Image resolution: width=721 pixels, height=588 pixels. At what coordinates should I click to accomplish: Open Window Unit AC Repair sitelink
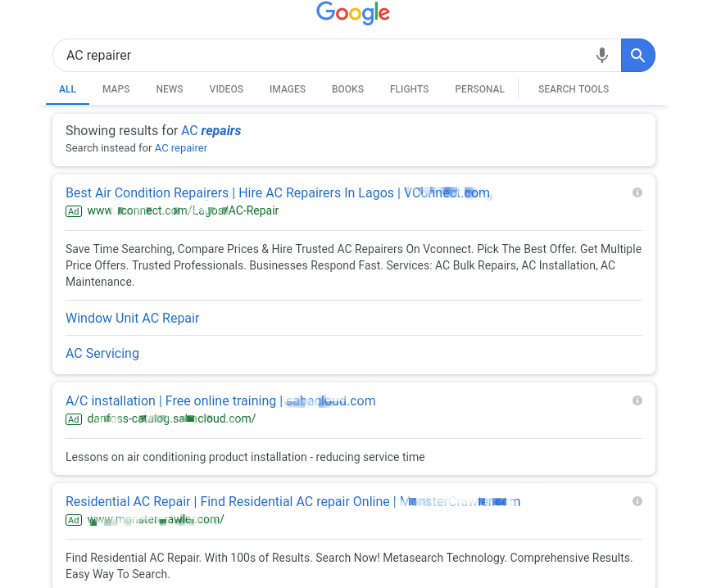[x=133, y=318]
